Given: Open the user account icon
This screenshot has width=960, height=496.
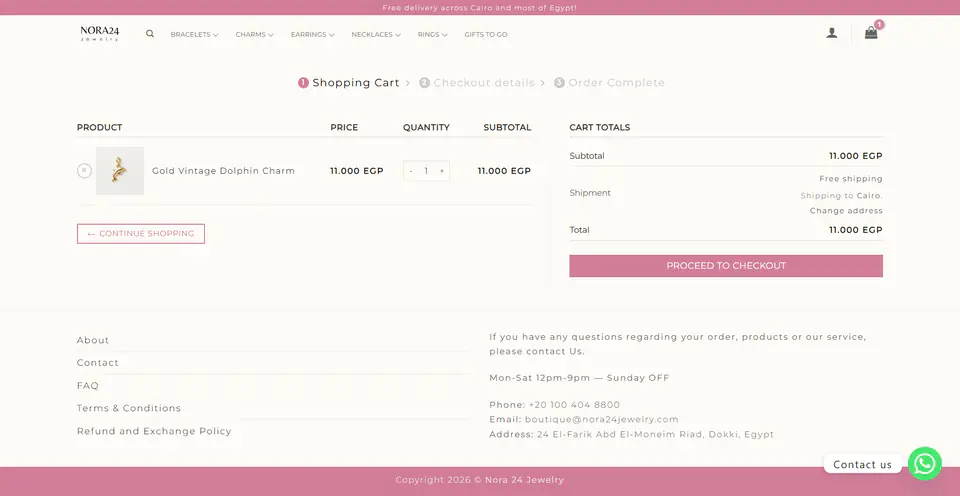Looking at the screenshot, I should [x=831, y=33].
